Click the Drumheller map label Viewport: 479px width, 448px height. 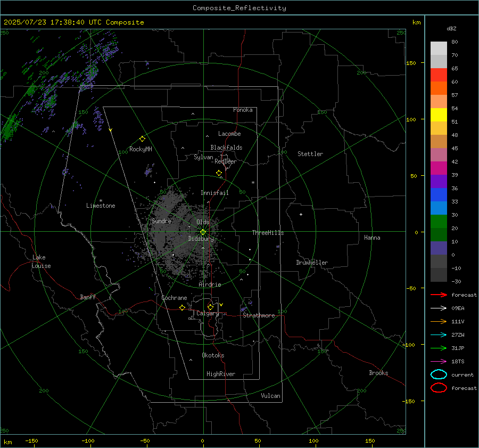(x=312, y=263)
